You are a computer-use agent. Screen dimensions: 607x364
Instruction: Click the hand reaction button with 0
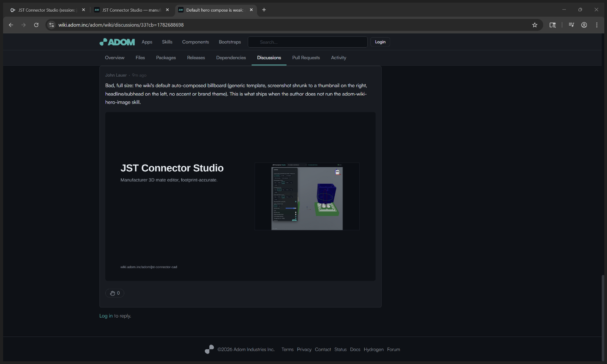115,293
